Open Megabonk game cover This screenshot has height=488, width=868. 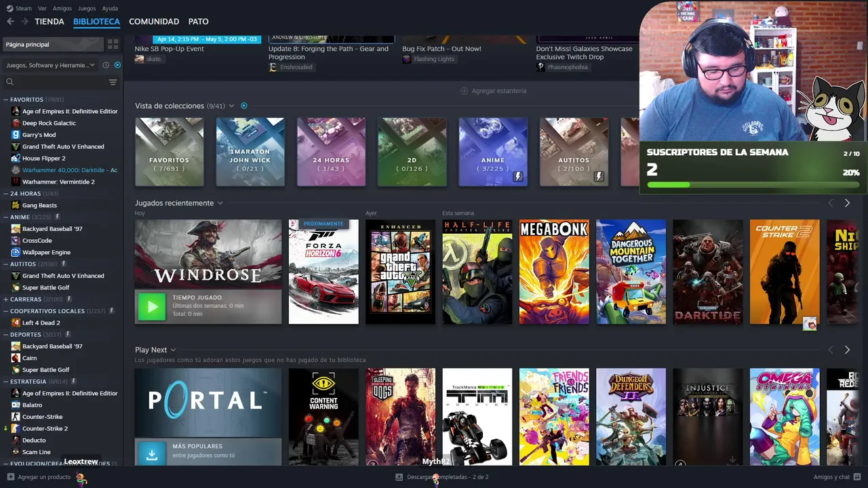click(x=554, y=272)
